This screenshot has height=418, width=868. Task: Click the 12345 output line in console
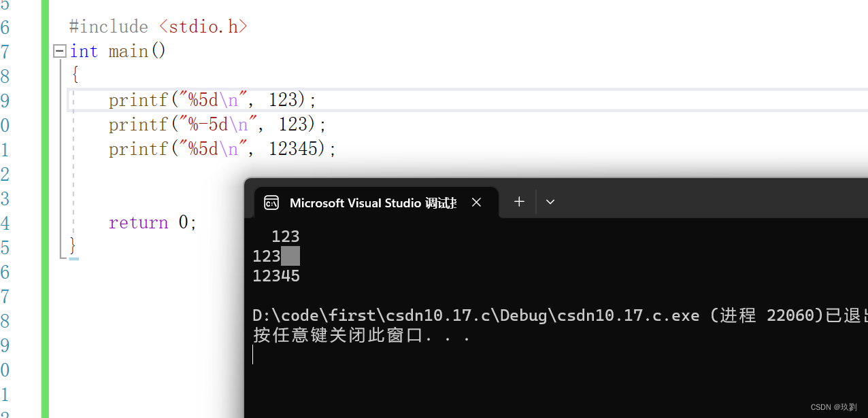(x=276, y=276)
